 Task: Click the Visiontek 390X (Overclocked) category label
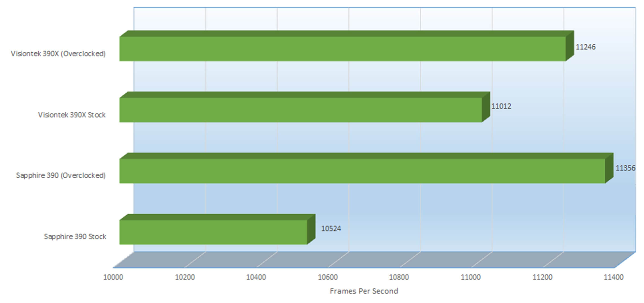point(58,54)
